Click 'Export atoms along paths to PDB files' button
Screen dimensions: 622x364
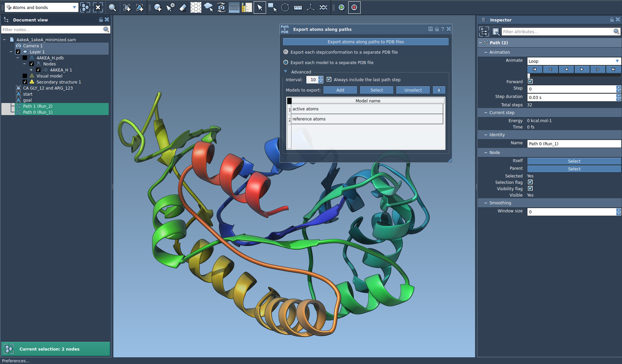(x=366, y=42)
